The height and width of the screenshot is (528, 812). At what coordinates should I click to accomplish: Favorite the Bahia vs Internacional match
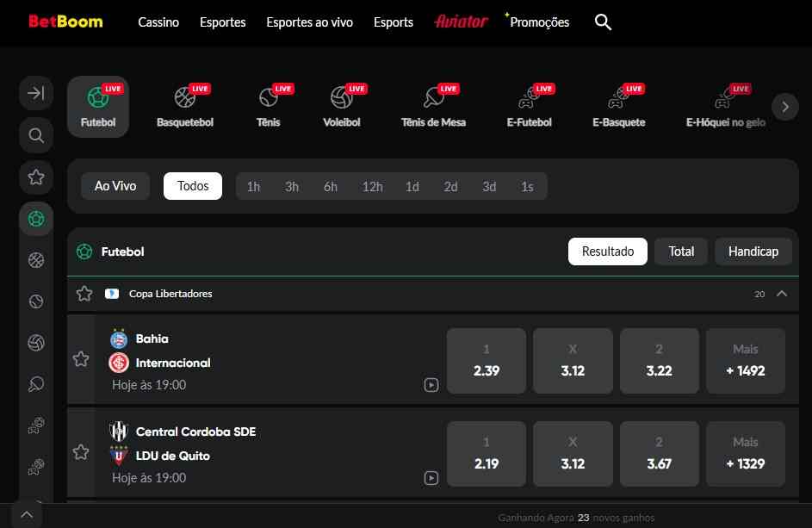coord(81,359)
